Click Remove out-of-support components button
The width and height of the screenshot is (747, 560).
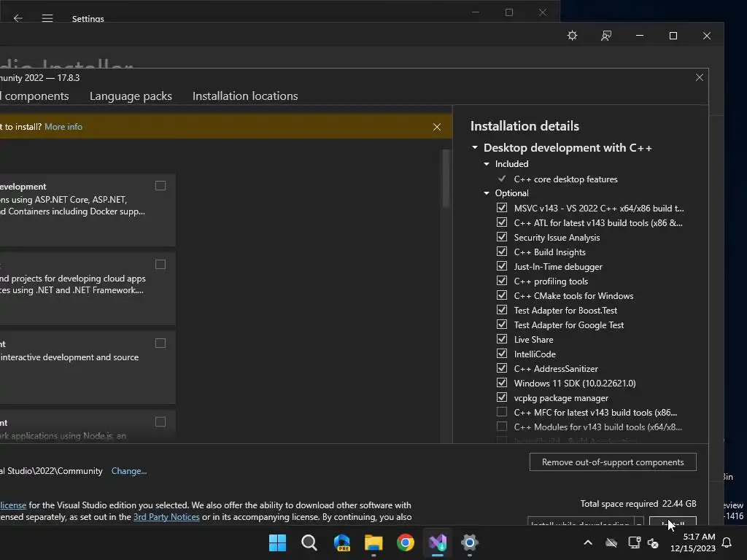pos(613,462)
